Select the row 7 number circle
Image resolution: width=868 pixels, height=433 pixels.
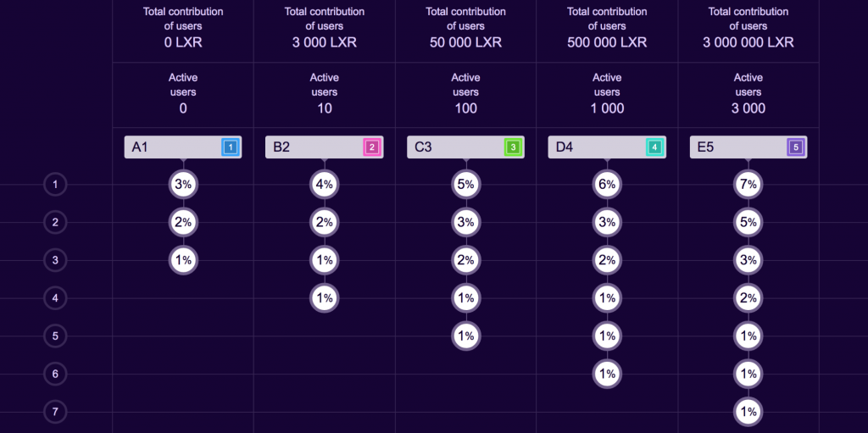click(55, 413)
